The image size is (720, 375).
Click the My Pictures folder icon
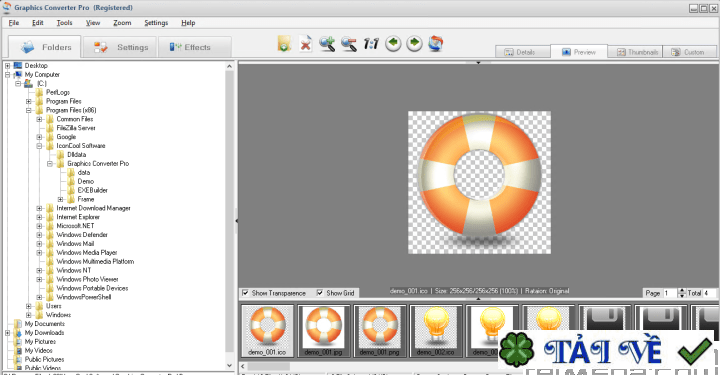point(18,341)
